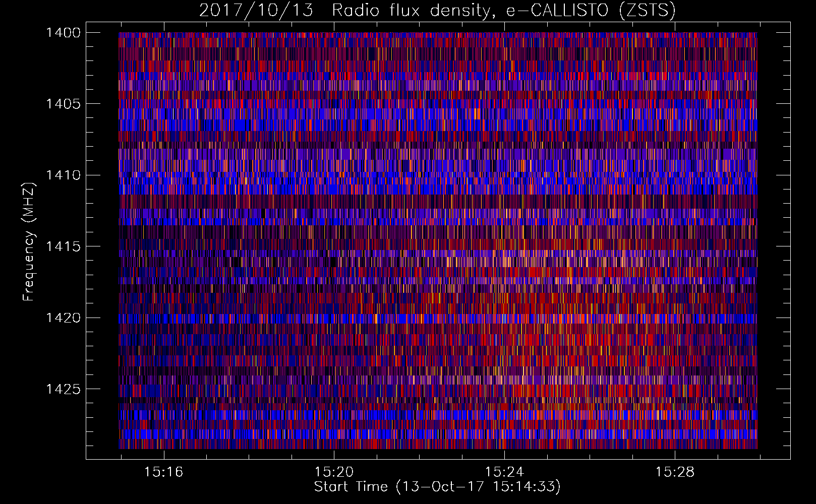816x504 pixels.
Task: Click the 15:16 time tick label
Action: coord(163,472)
